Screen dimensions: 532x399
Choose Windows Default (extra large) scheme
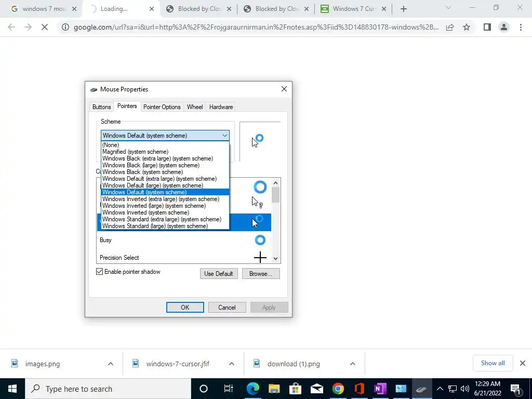(x=165, y=179)
